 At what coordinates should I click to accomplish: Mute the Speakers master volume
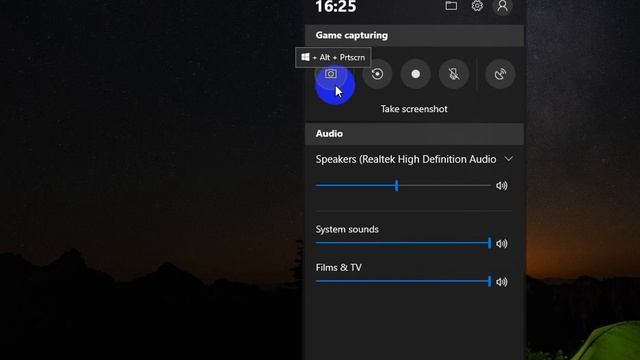click(502, 186)
